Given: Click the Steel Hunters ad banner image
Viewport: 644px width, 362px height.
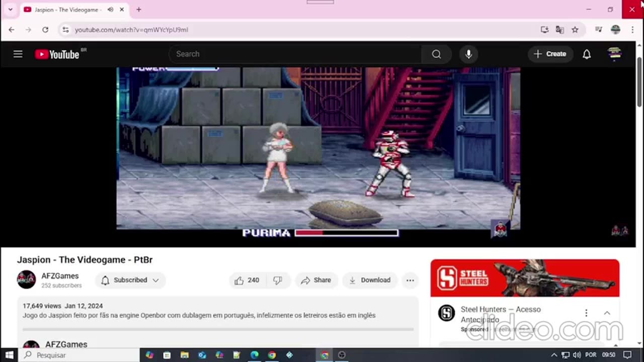Looking at the screenshot, I should pos(525,278).
